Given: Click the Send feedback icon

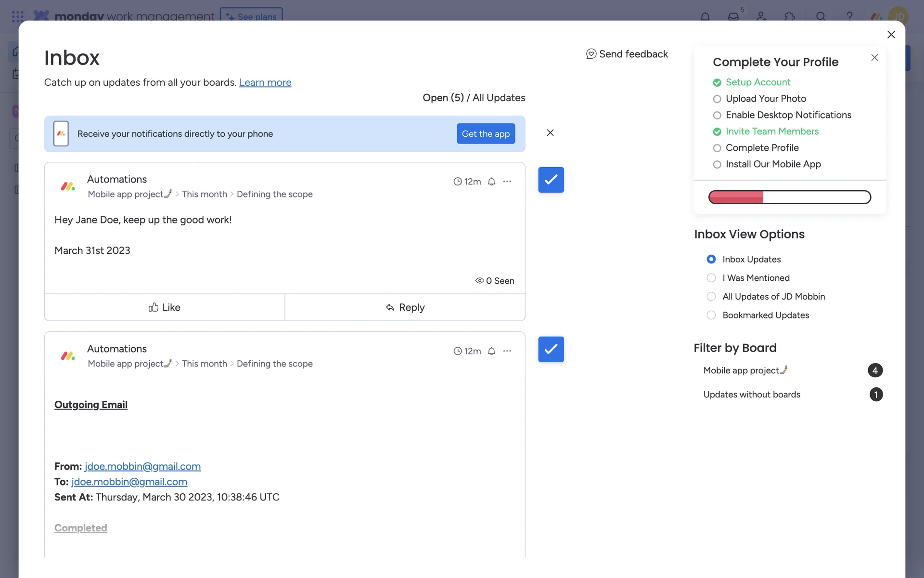Looking at the screenshot, I should pos(591,54).
